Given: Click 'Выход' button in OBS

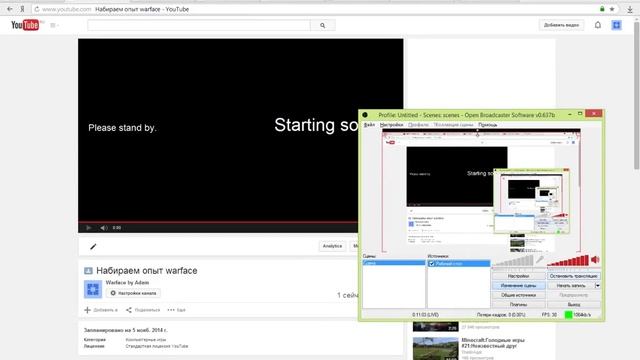Looking at the screenshot, I should point(573,304).
